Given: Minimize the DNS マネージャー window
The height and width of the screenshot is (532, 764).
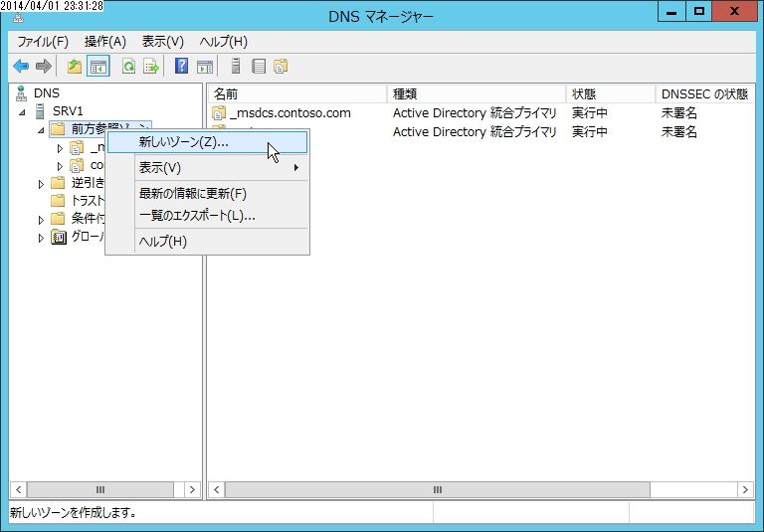Looking at the screenshot, I should tap(671, 12).
